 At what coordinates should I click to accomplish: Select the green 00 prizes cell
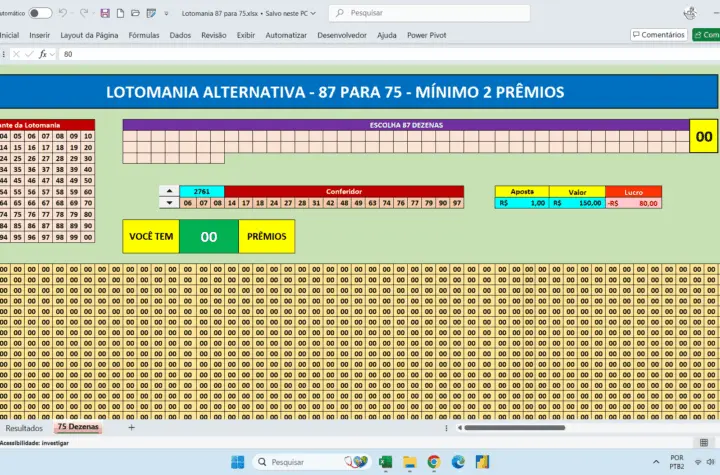[x=208, y=237]
